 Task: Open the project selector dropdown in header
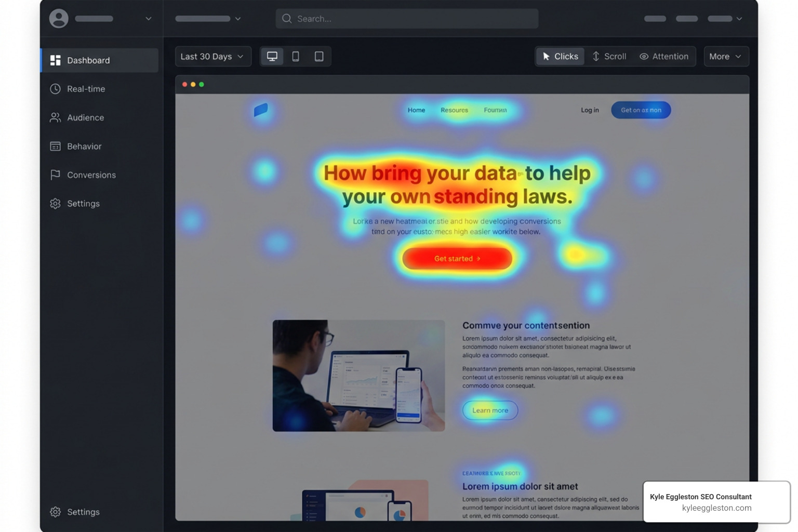(208, 19)
